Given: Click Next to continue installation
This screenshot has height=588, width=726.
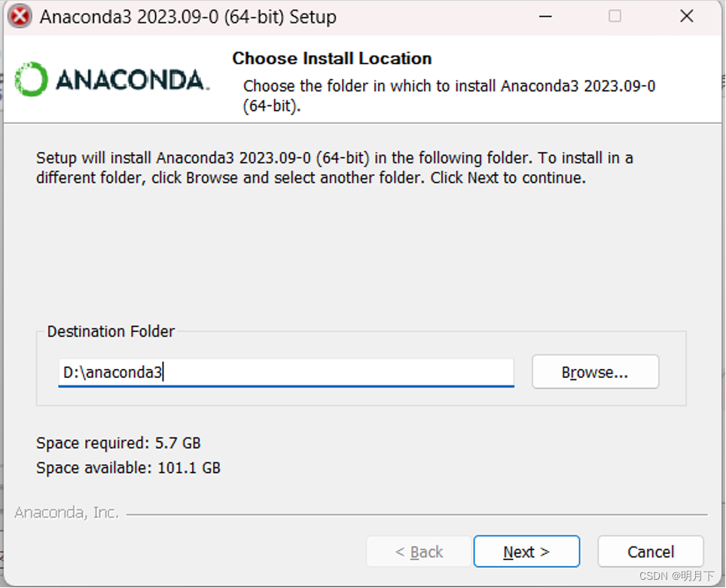Looking at the screenshot, I should pyautogui.click(x=526, y=551).
